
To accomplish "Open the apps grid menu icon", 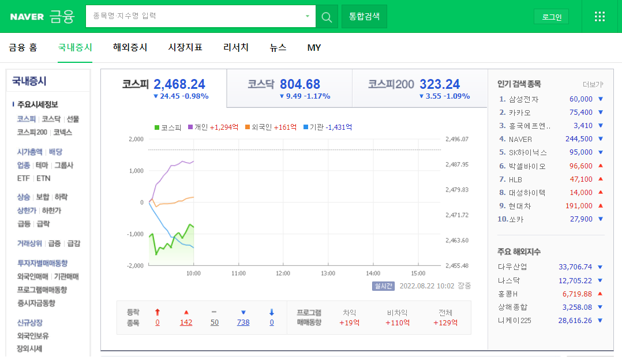I will tap(600, 17).
